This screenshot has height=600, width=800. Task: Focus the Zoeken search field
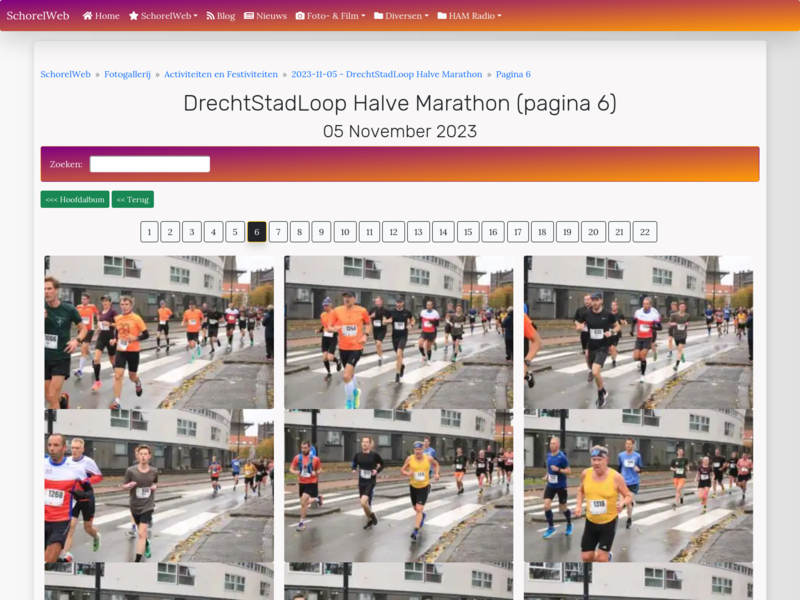point(150,164)
